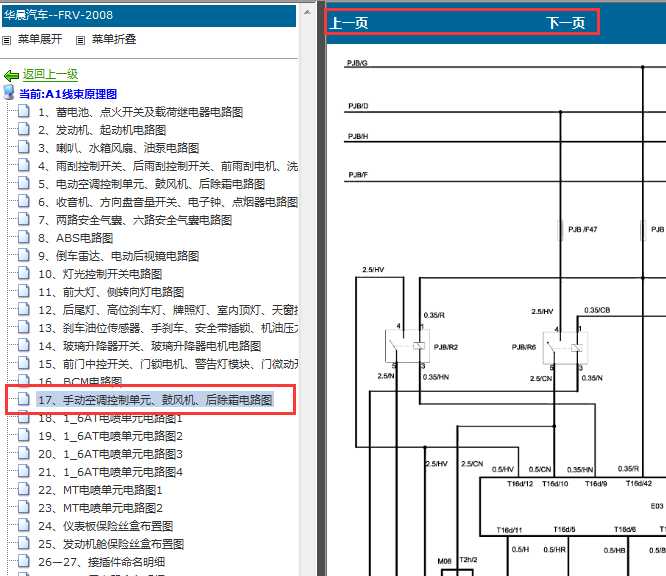This screenshot has width=666, height=576.
Task: Open 2、发动机、起动机电路图
Action: coord(102,130)
